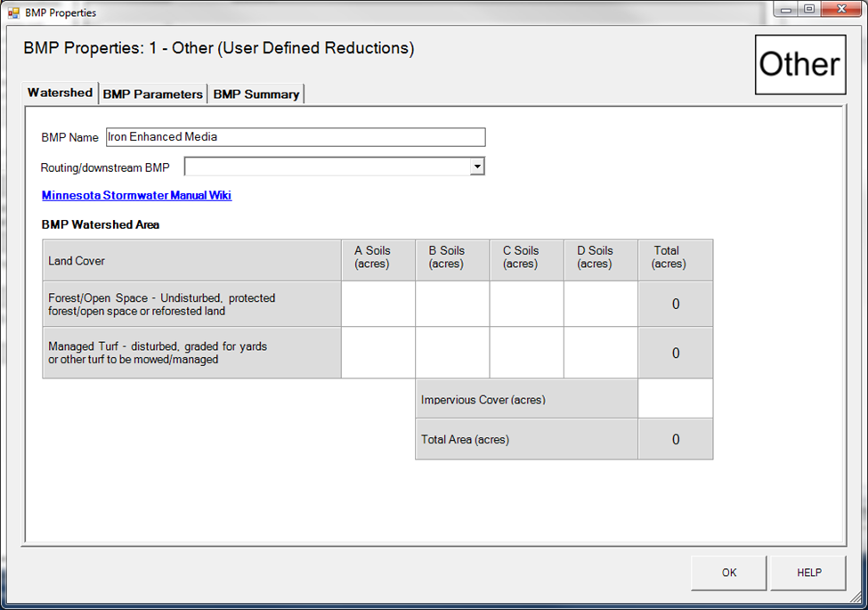Click the BMP Properties window title icon
The height and width of the screenshot is (610, 868).
(13, 13)
